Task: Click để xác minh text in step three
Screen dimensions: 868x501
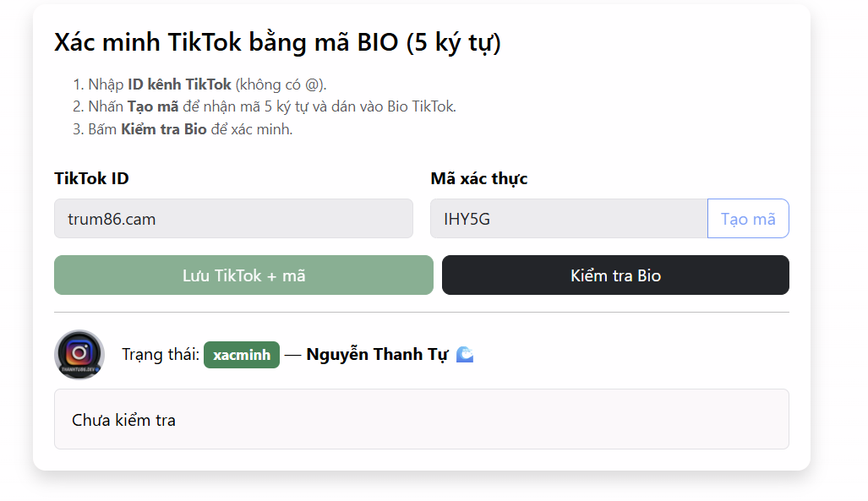Action: [x=252, y=129]
